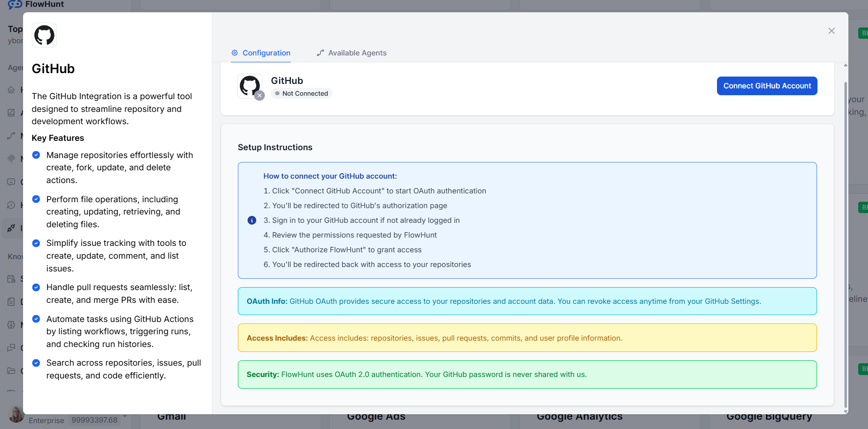Open the curved flow-path icon in background sidebar
Image resolution: width=868 pixels, height=429 pixels.
tap(11, 136)
